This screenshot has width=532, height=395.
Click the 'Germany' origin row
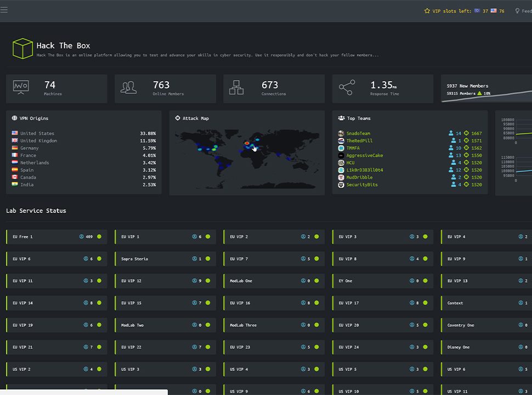(84, 148)
